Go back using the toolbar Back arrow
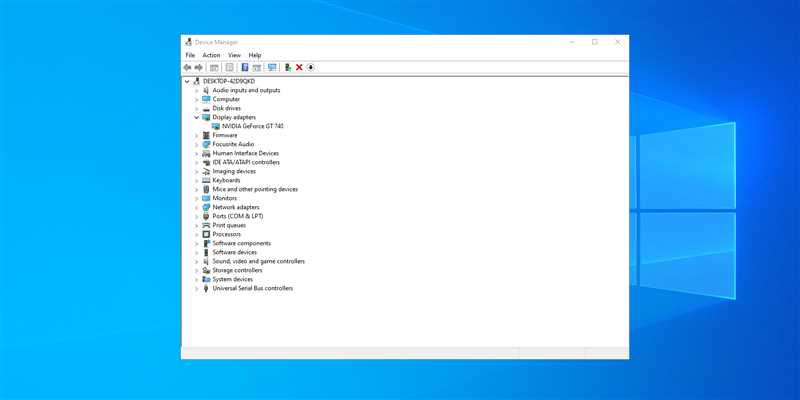This screenshot has width=800, height=400. (x=187, y=67)
